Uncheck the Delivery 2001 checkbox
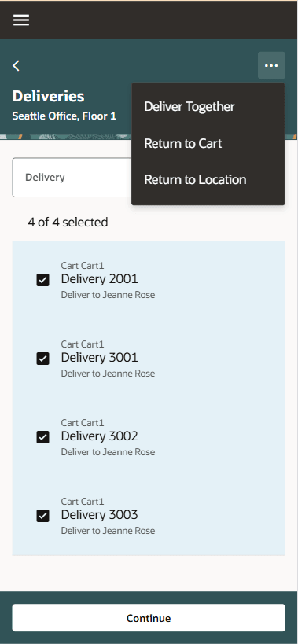 tap(42, 280)
